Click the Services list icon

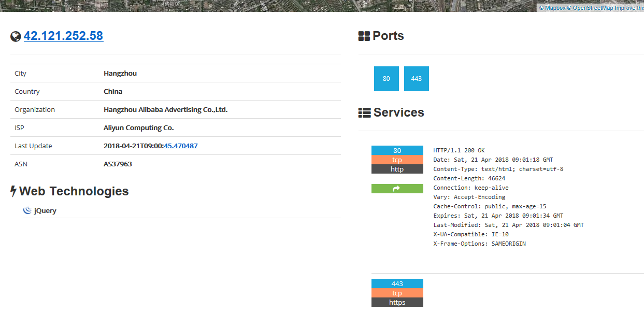(x=364, y=113)
